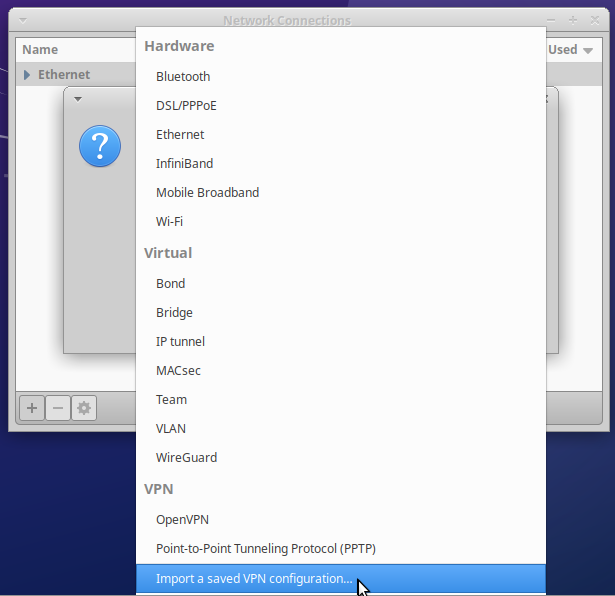Image resolution: width=615 pixels, height=596 pixels.
Task: Expand the Ethernet connection group
Action: click(27, 75)
